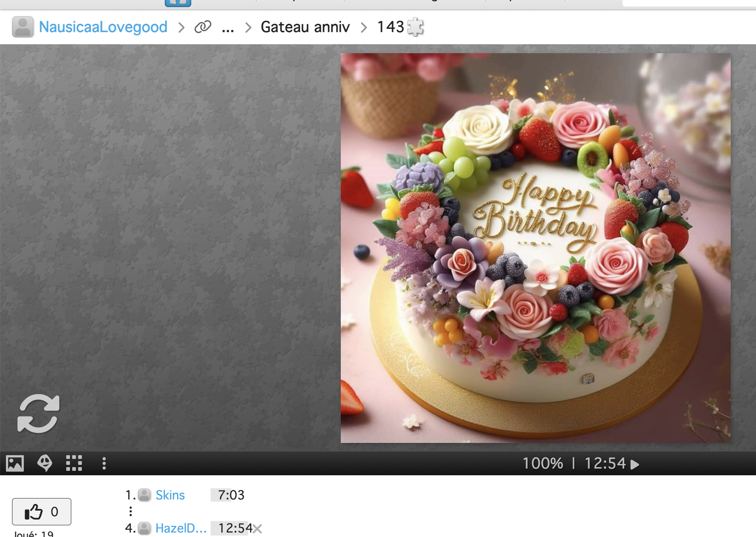This screenshot has width=756, height=537.
Task: Open NausicaaLovegood's profile link
Action: pyautogui.click(x=103, y=27)
